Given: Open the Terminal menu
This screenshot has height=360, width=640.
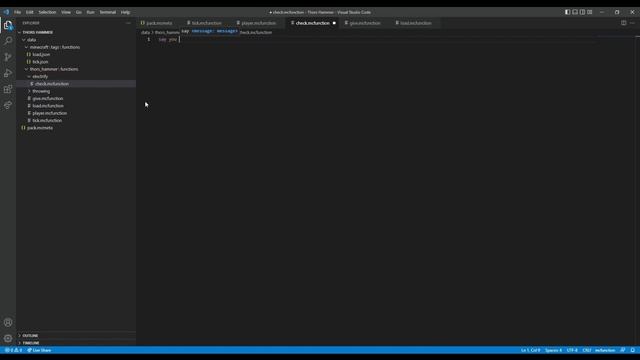Looking at the screenshot, I should point(108,12).
